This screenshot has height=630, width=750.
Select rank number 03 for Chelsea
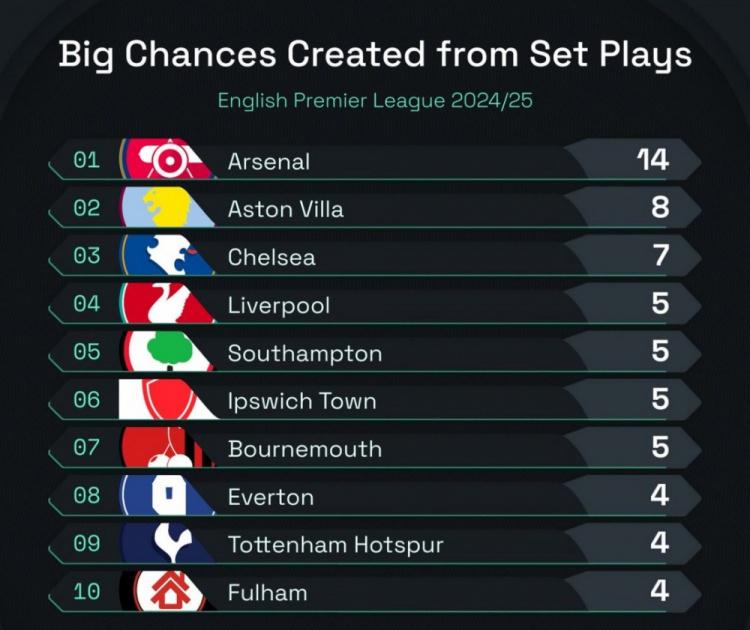[87, 256]
